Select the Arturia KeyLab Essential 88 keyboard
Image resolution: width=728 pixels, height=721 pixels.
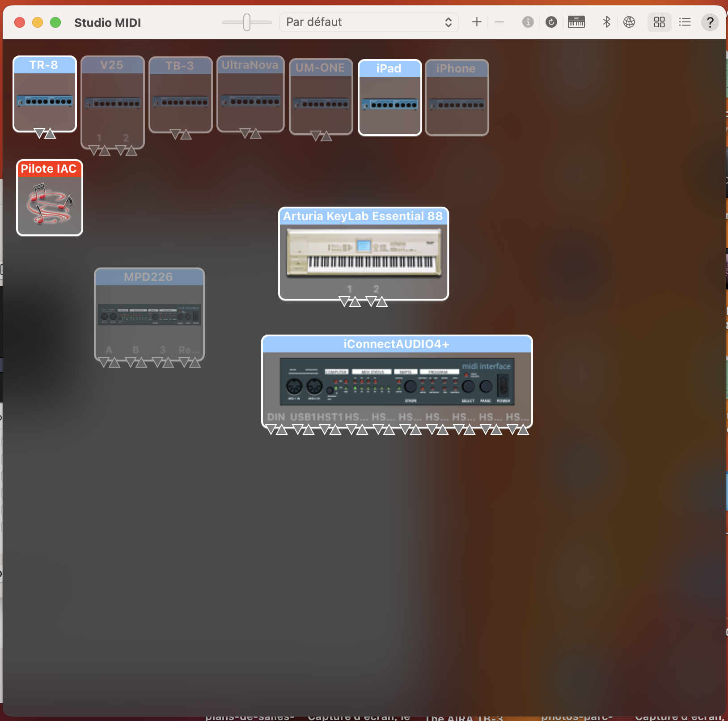(x=364, y=254)
